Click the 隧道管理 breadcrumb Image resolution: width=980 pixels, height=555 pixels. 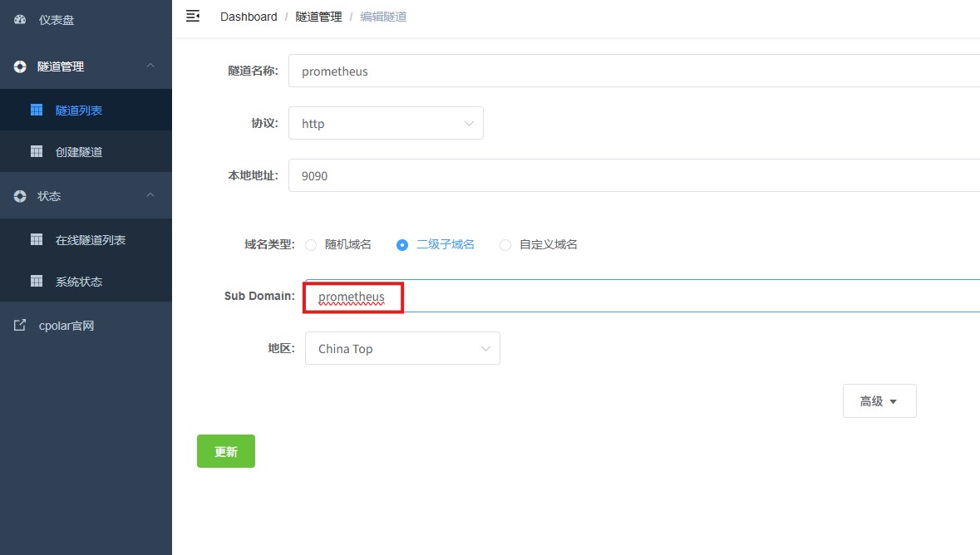[318, 17]
